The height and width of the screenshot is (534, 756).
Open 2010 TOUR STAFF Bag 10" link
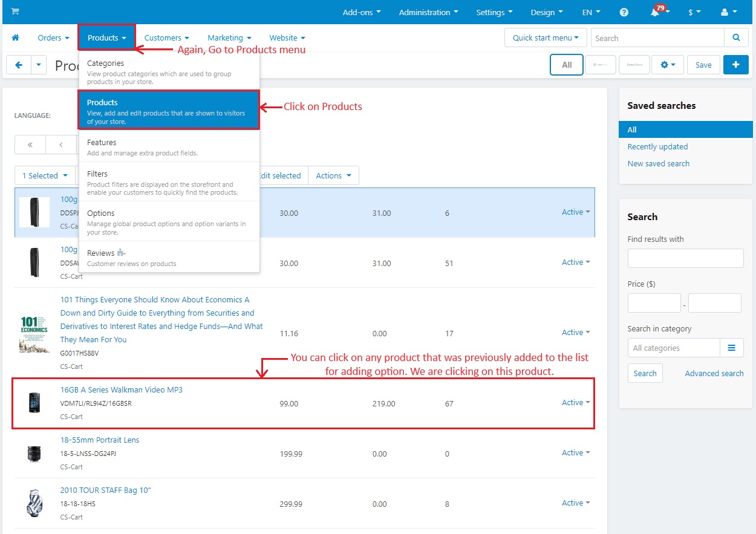coord(105,490)
